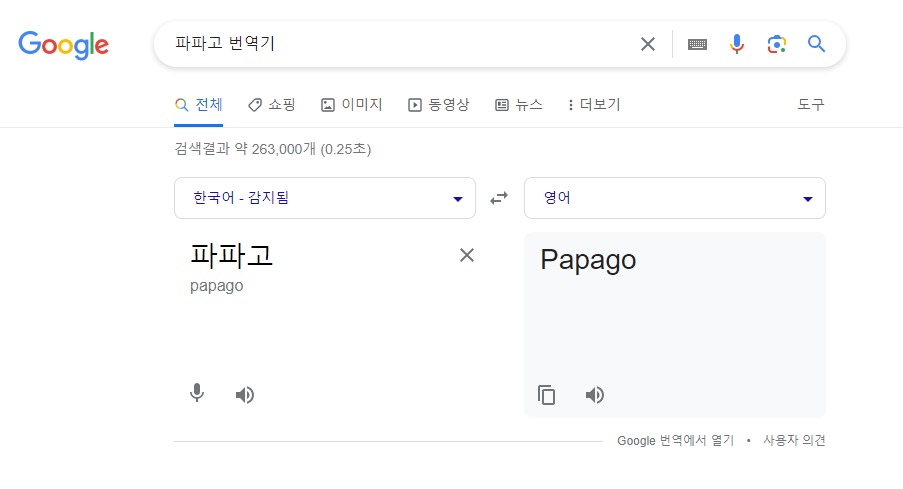The image size is (903, 489).
Task: Clear the search query with the X icon
Action: click(x=648, y=44)
